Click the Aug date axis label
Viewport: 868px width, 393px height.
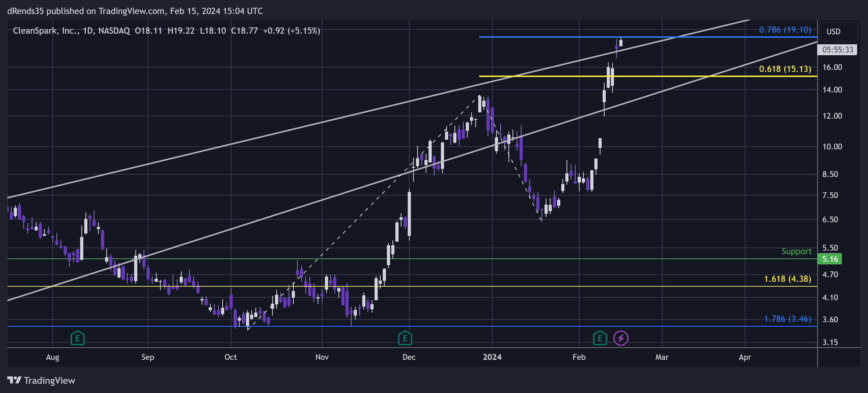53,357
